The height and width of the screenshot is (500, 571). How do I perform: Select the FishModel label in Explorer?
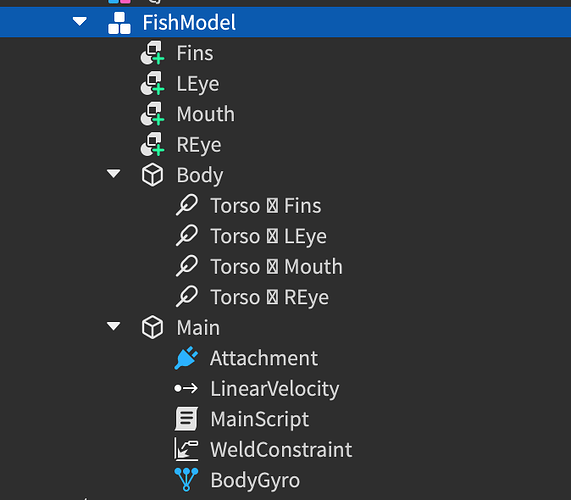pyautogui.click(x=189, y=23)
